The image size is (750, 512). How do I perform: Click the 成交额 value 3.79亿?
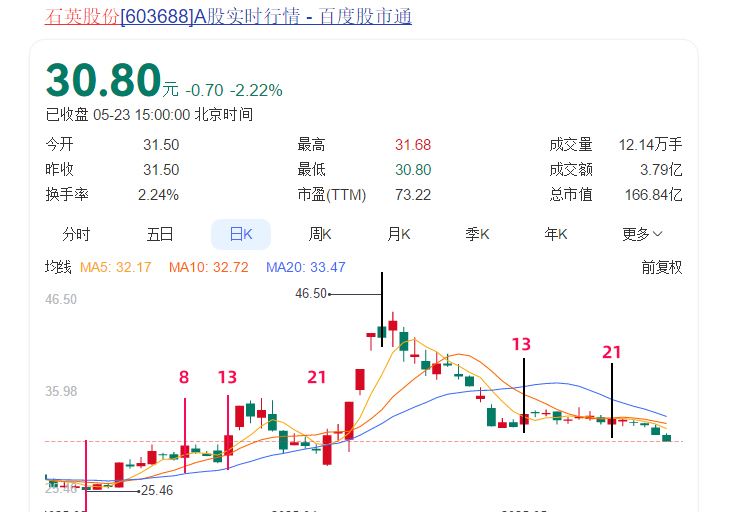(661, 170)
